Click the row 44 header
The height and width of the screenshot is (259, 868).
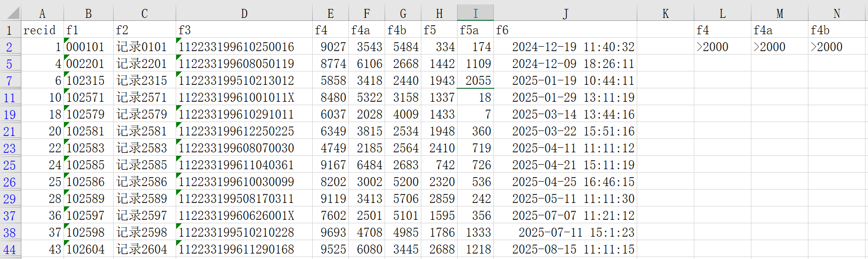point(9,250)
